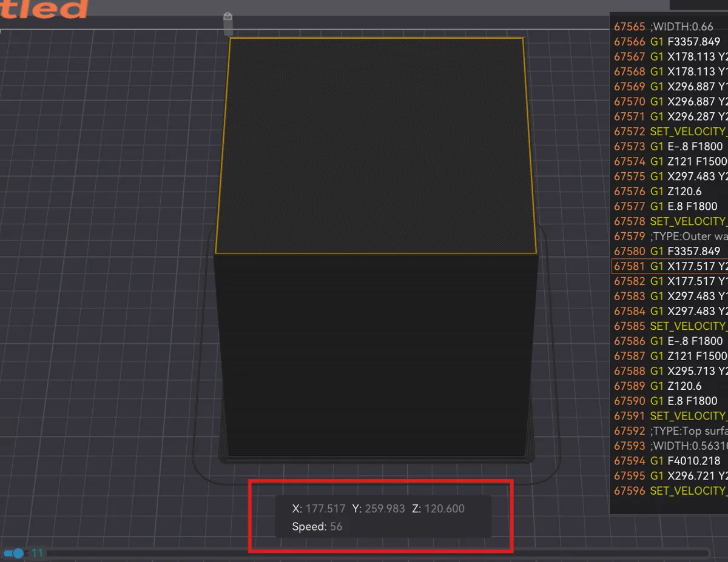Select G-code line 67566 G1 F3357.849
728x562 pixels.
coord(670,42)
